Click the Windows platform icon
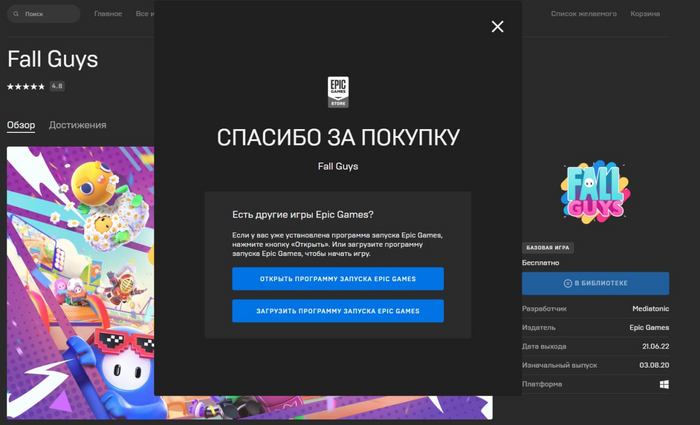Screen dimensions: 700x425 (x=664, y=384)
